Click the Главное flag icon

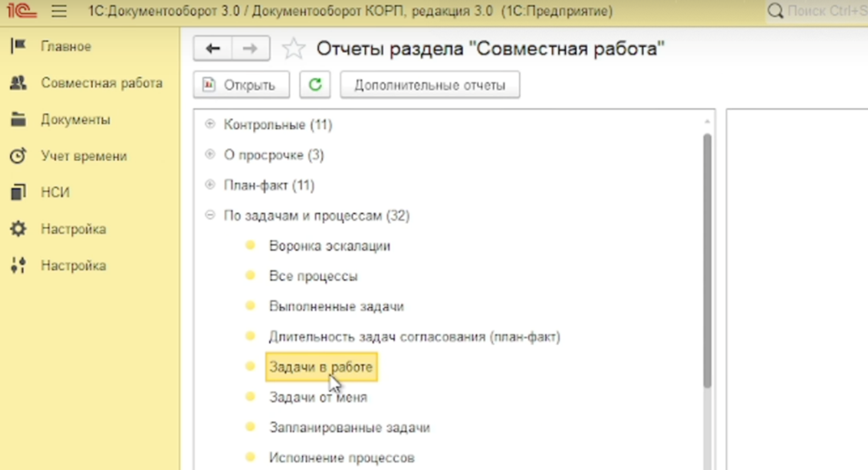[x=18, y=46]
